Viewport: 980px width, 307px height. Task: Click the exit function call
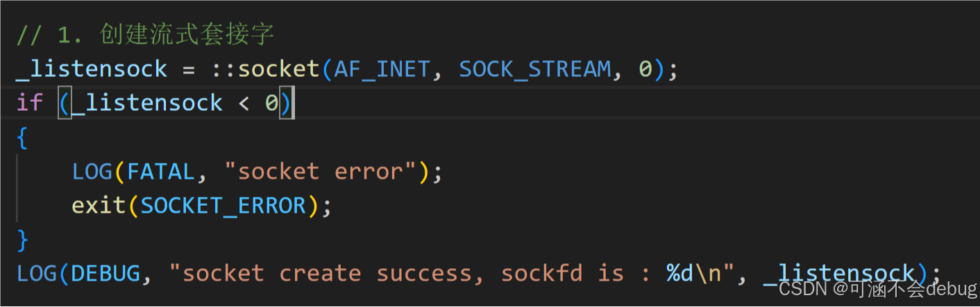tap(99, 206)
